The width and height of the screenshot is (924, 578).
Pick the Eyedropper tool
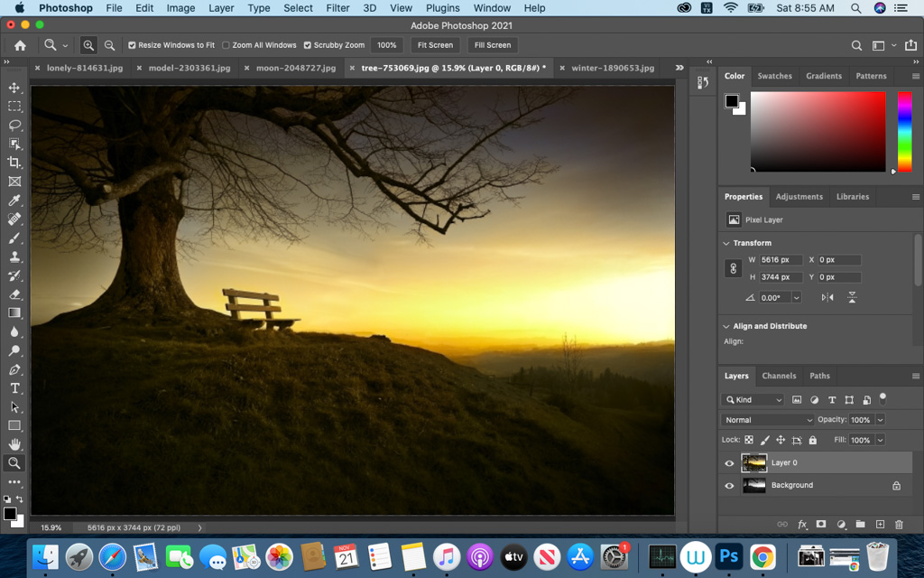pos(14,200)
